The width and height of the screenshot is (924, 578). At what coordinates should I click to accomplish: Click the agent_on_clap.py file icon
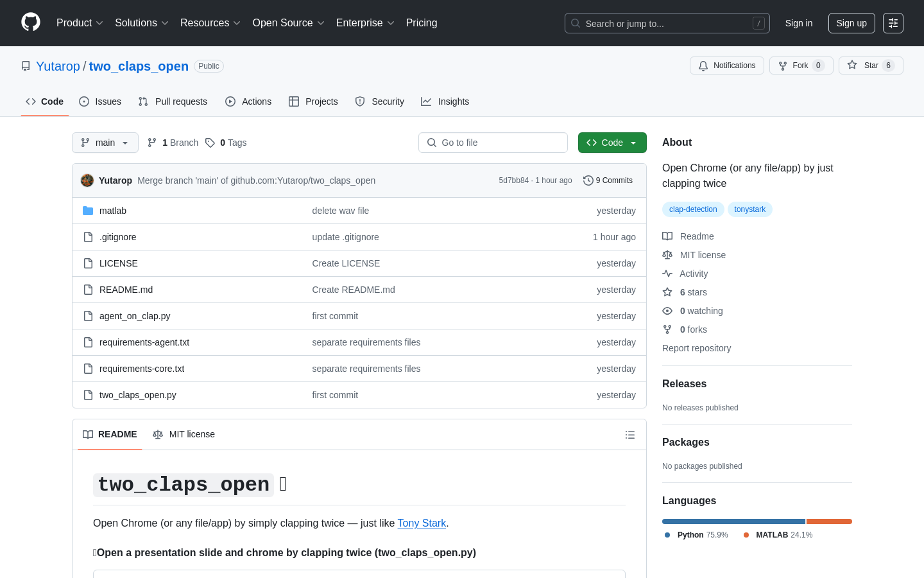(x=89, y=316)
